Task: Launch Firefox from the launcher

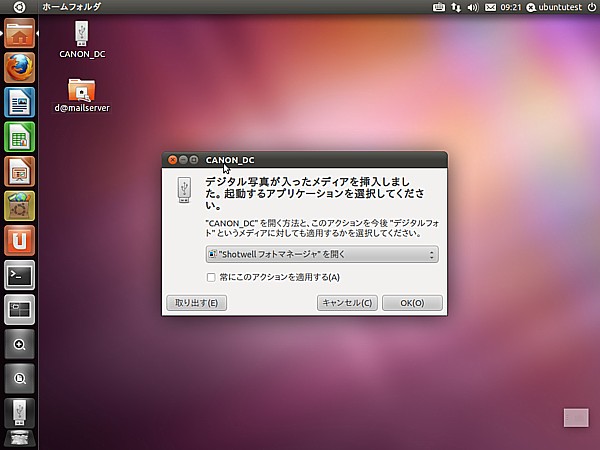Action: coord(20,68)
